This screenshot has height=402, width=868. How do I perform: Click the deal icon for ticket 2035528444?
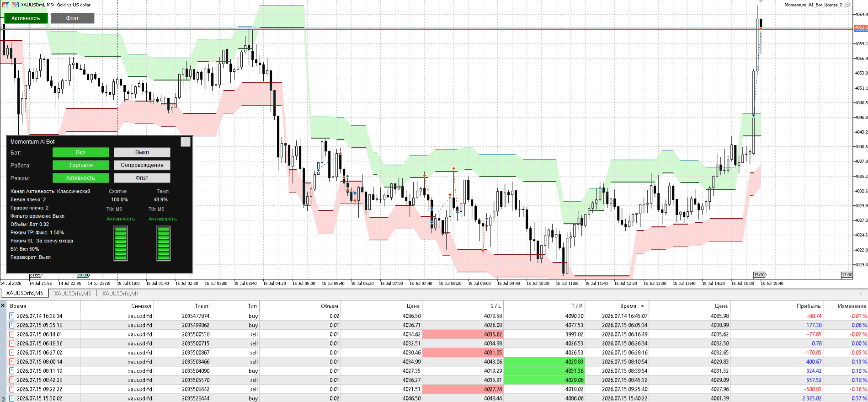coord(12,398)
